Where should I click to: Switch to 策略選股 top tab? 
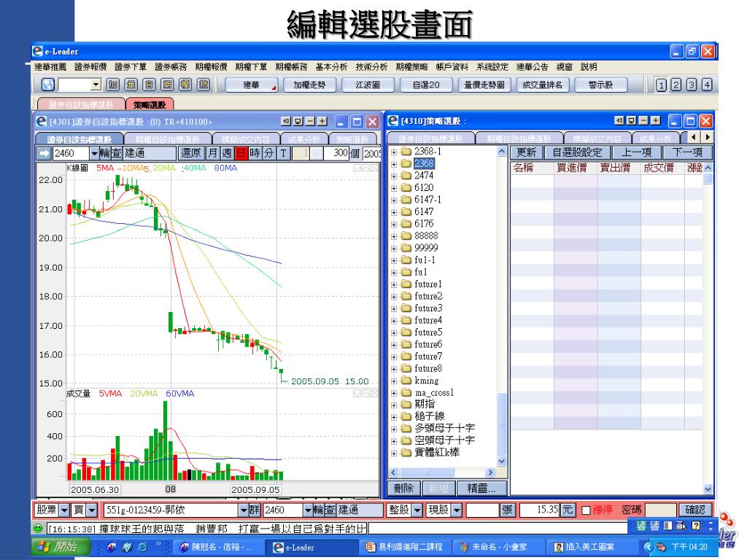[x=150, y=104]
